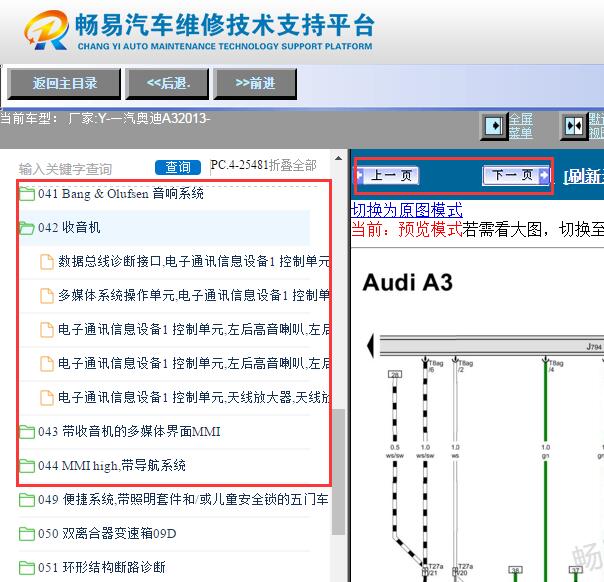Click the folder icon of 049 便捷系统
604x582 pixels.
point(27,500)
